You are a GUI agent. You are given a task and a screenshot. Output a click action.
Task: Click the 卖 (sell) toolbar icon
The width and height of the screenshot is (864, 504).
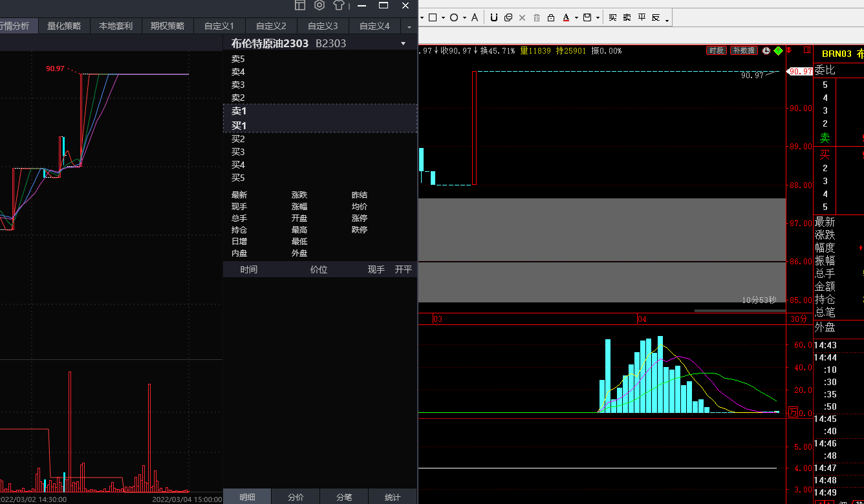click(627, 17)
